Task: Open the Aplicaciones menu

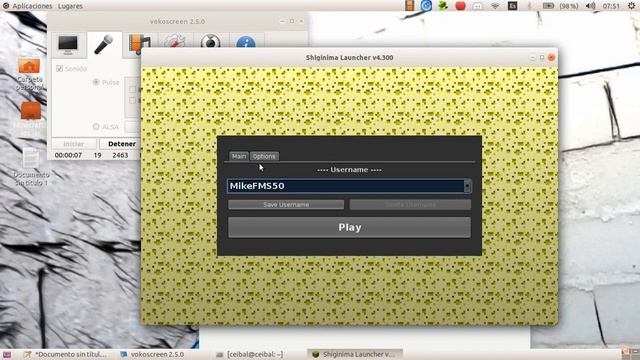Action: (32, 6)
